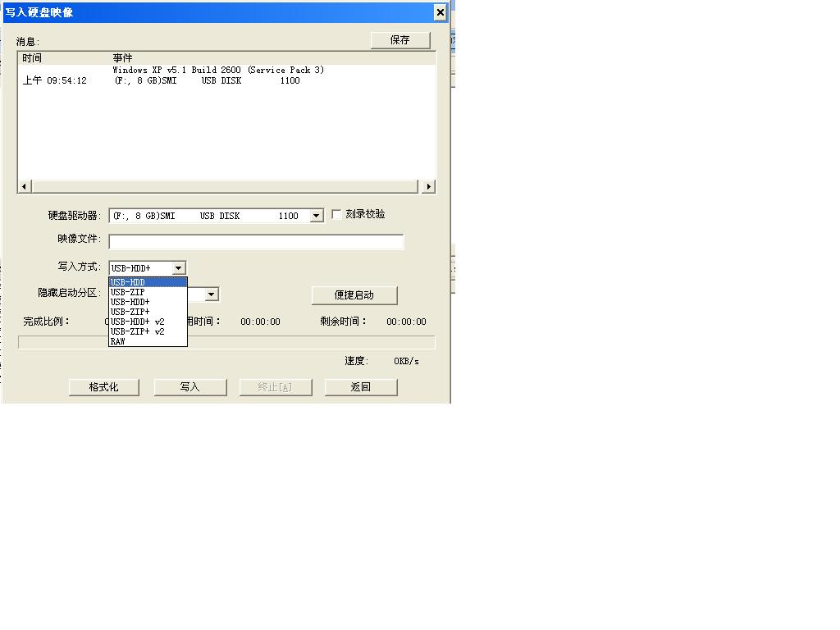The width and height of the screenshot is (840, 630).
Task: Click the write progress bar
Action: click(x=226, y=342)
